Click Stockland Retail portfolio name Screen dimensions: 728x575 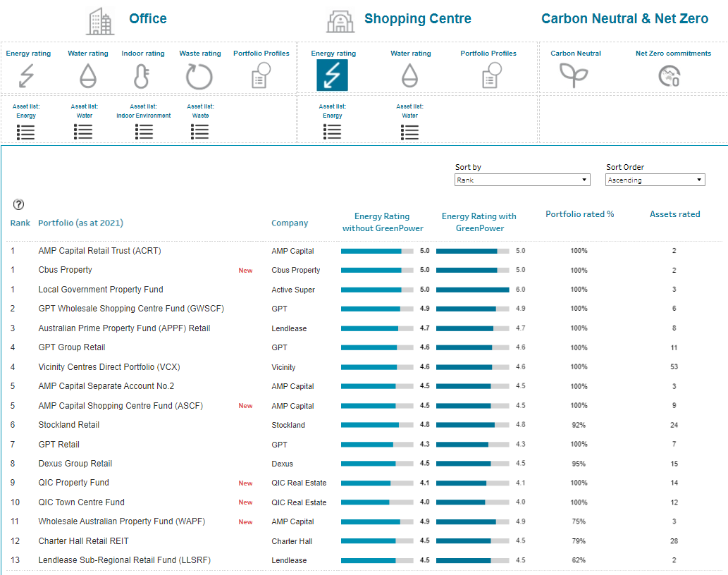[x=69, y=425]
